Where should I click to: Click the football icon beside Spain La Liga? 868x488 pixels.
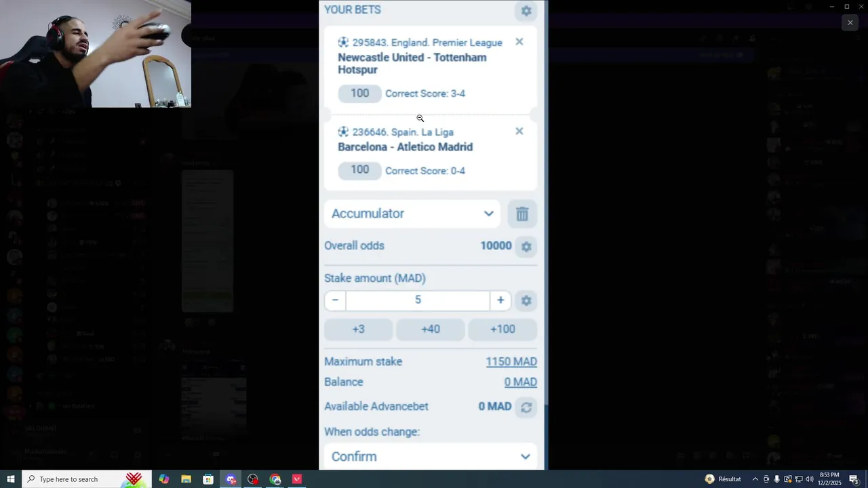343,131
